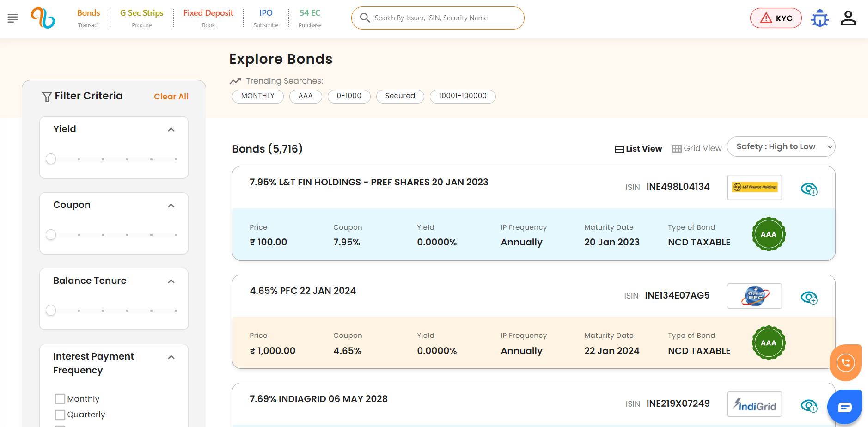The width and height of the screenshot is (868, 427).
Task: Open G Sec Strips Procure menu
Action: tap(141, 18)
